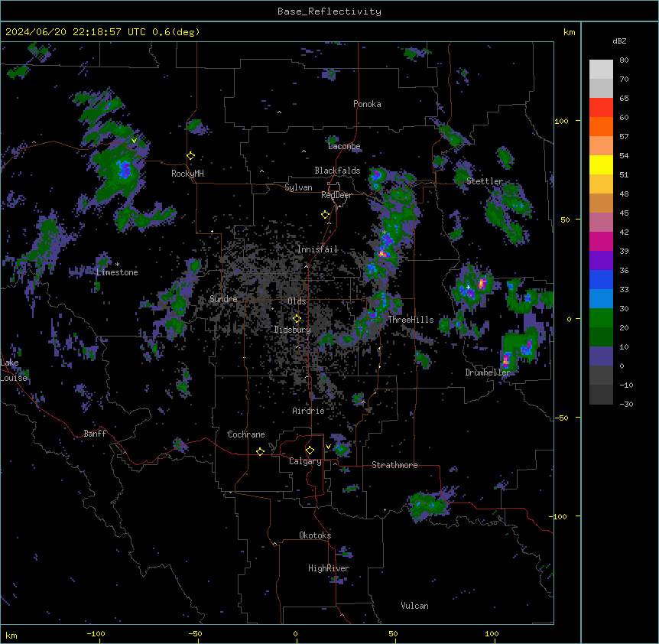Screen dimensions: 659x644
Task: Click the Banff label
Action: 95,434
